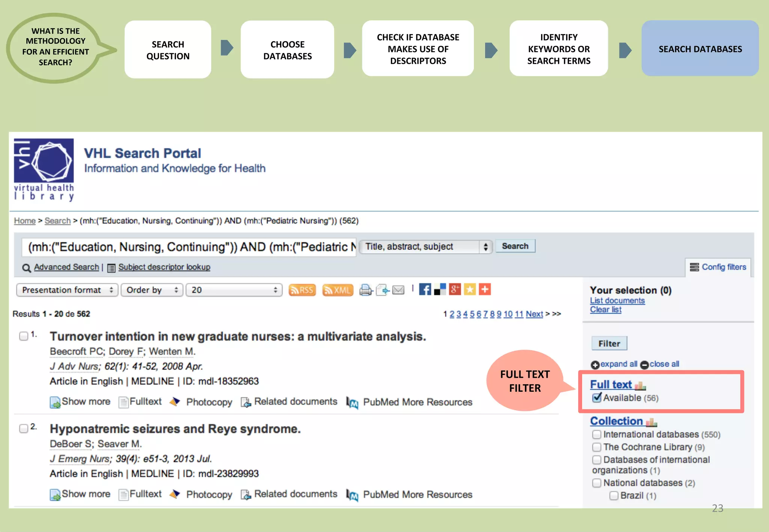Viewport: 769px width, 532px height.
Task: Click Fulltext document icon for result 1
Action: coord(123,402)
